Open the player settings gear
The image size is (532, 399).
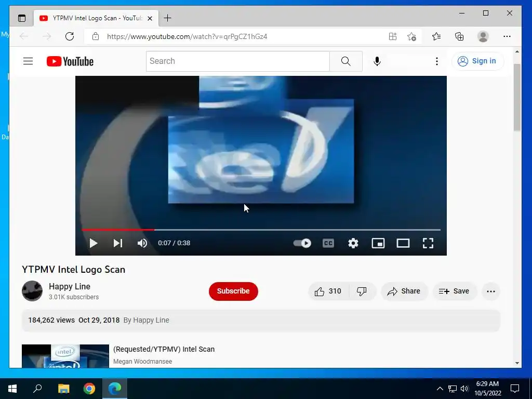(353, 243)
